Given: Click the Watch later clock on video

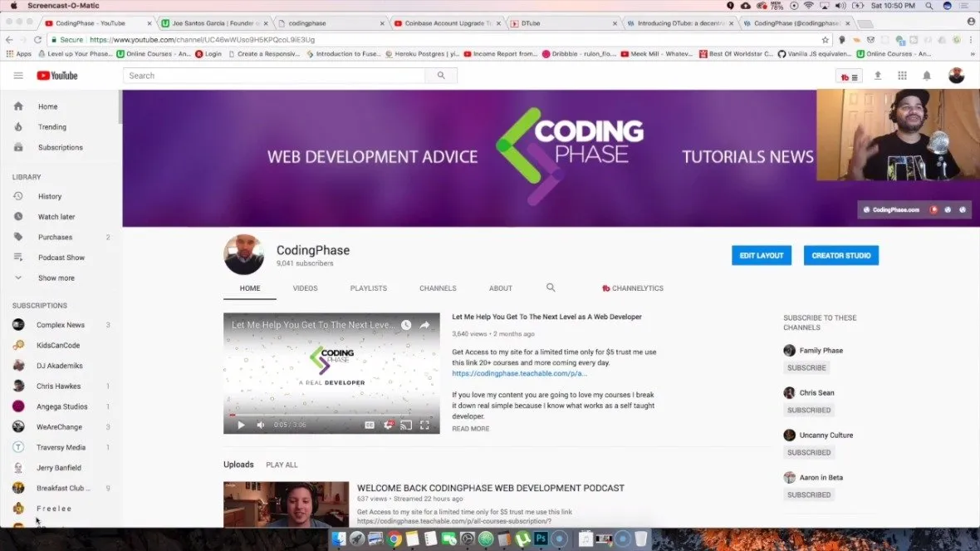Looking at the screenshot, I should (406, 325).
